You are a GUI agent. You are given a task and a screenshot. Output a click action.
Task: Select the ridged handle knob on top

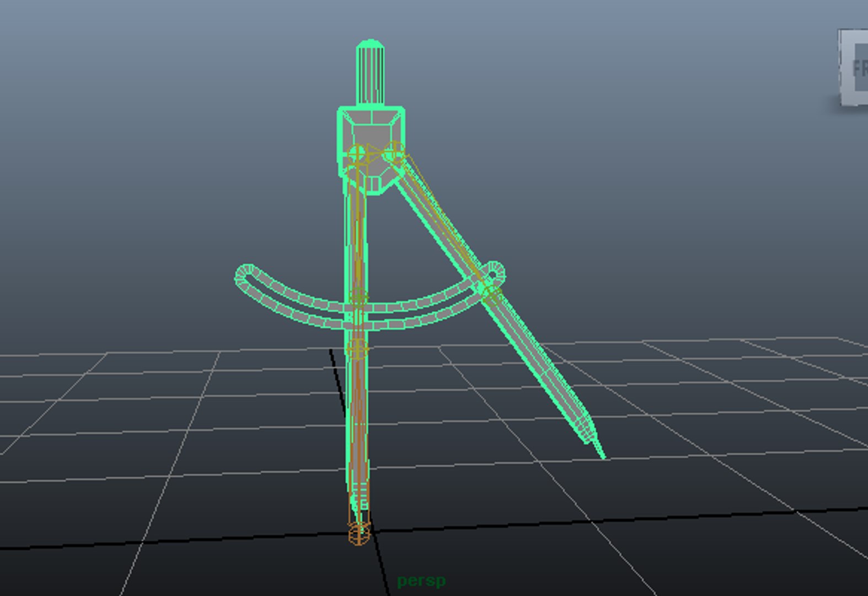(x=371, y=72)
